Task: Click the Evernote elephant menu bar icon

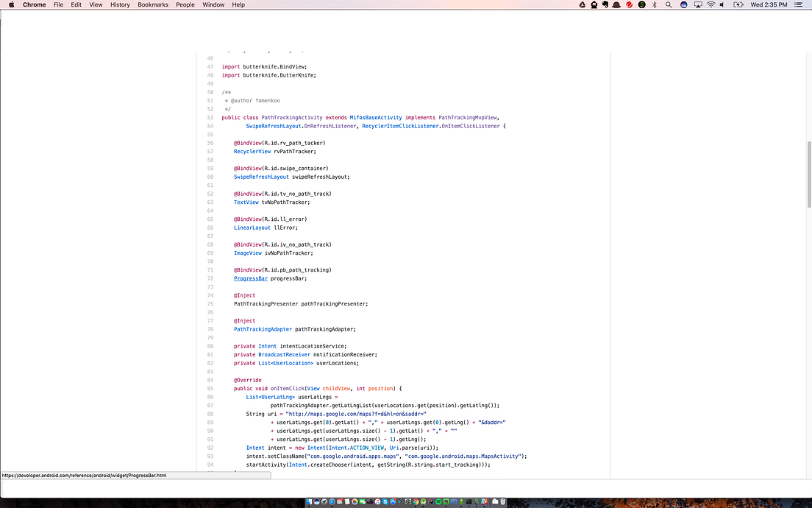Action: [605, 4]
